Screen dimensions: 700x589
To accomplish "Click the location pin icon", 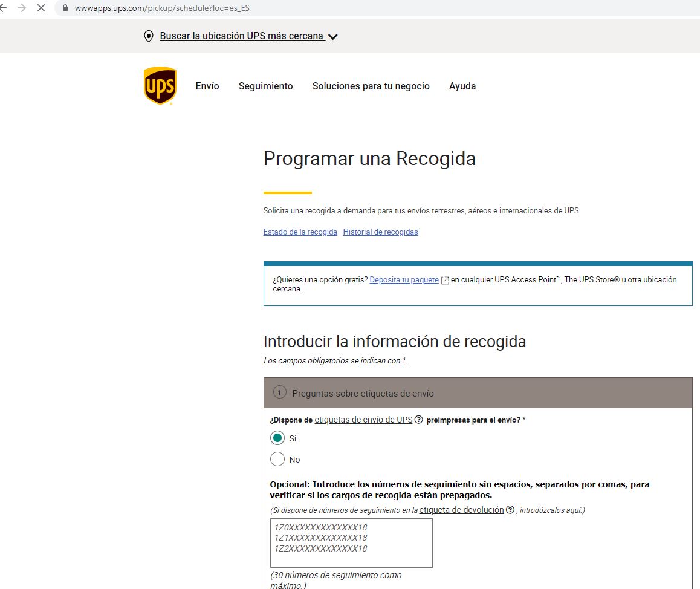I will [x=149, y=36].
